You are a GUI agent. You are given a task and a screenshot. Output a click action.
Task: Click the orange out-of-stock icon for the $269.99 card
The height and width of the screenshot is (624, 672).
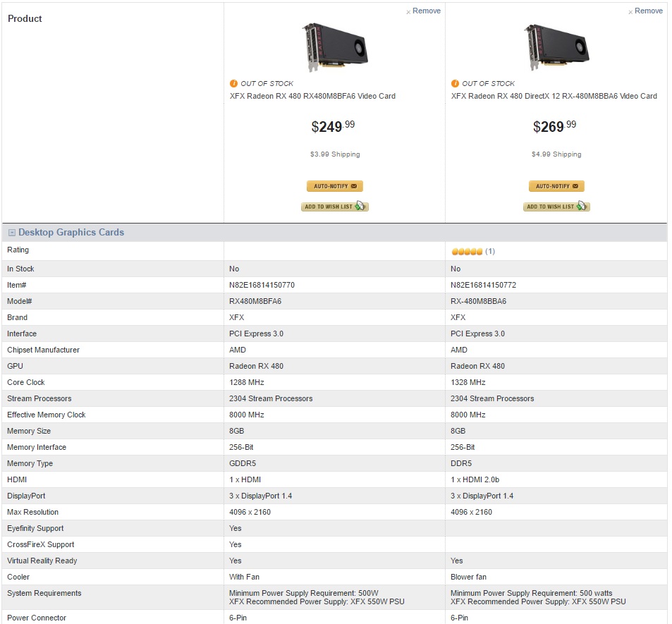point(455,83)
